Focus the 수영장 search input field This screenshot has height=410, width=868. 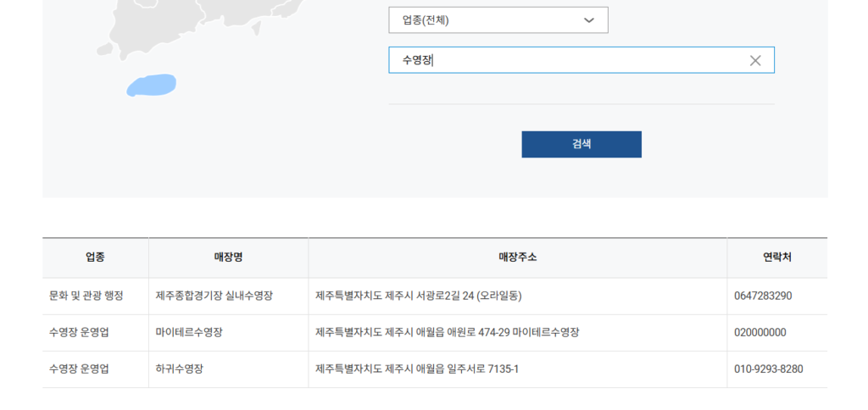581,60
